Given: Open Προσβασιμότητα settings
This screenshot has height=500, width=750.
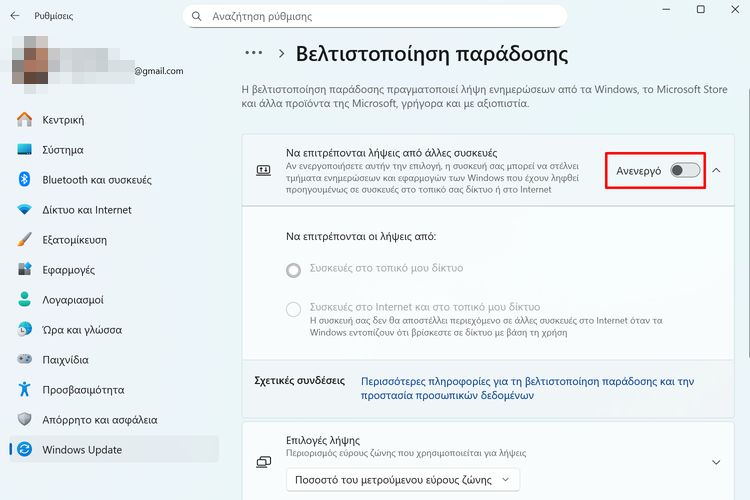Looking at the screenshot, I should click(x=83, y=390).
